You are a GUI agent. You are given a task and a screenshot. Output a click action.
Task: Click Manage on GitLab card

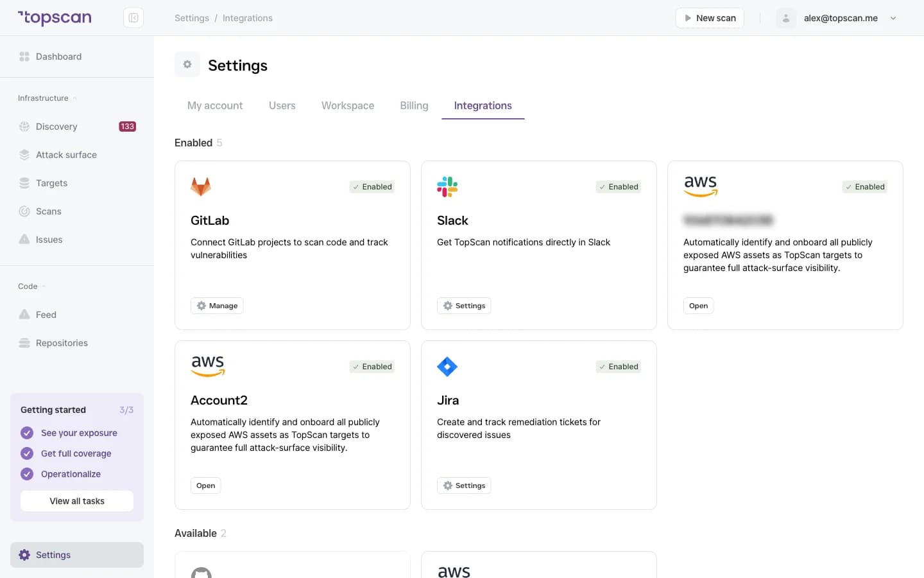[217, 306]
